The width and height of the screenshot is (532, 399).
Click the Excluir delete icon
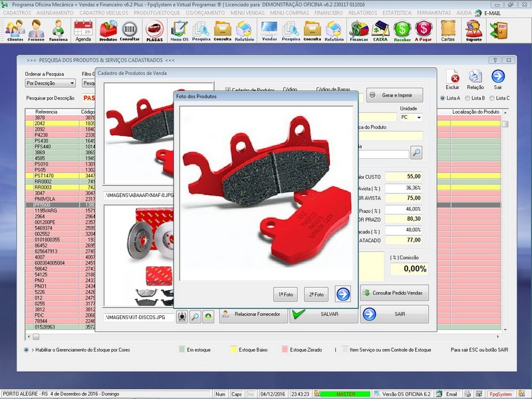pos(452,80)
